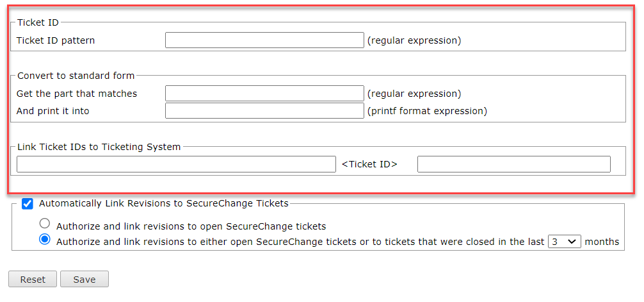This screenshot has height=302, width=644.
Task: Choose radio for open or recently closed tickets
Action: [x=45, y=240]
